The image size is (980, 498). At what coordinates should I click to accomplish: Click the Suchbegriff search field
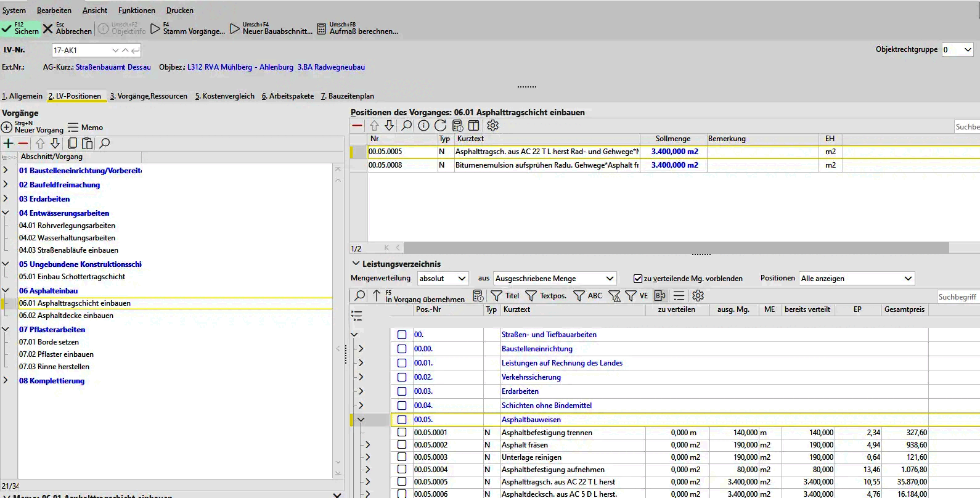click(x=957, y=297)
